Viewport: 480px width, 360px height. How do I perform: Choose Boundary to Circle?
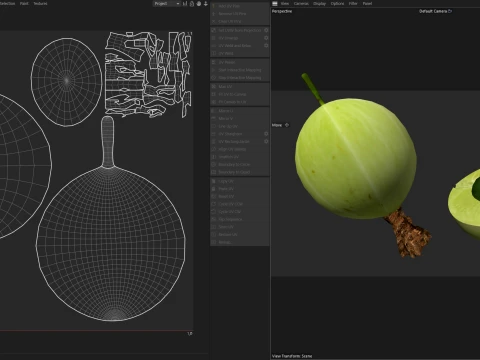click(x=240, y=164)
